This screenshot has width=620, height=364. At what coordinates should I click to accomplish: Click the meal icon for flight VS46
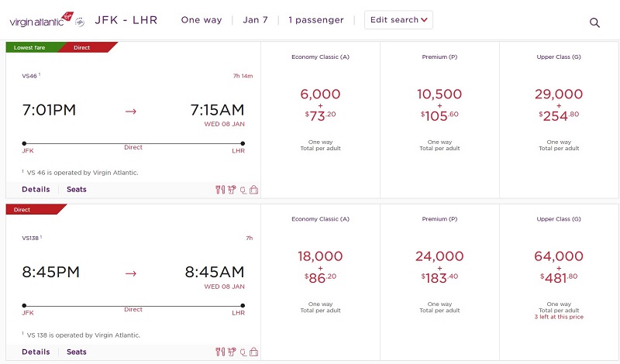click(x=220, y=190)
